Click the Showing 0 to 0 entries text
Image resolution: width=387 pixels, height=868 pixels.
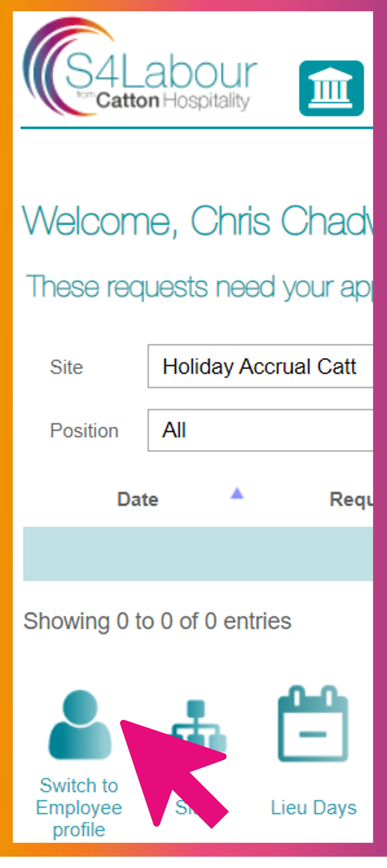point(158,621)
